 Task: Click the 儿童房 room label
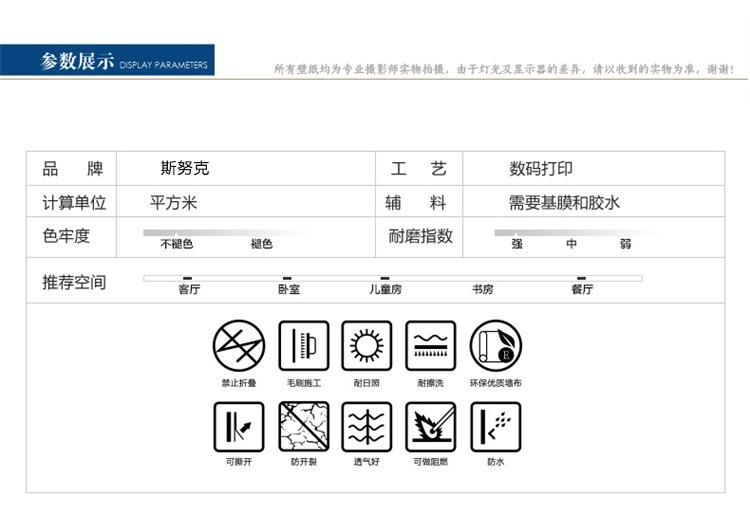[385, 289]
